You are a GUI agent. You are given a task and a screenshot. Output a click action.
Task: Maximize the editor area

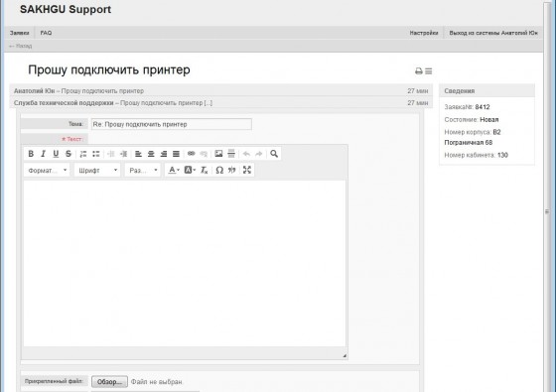(x=247, y=170)
